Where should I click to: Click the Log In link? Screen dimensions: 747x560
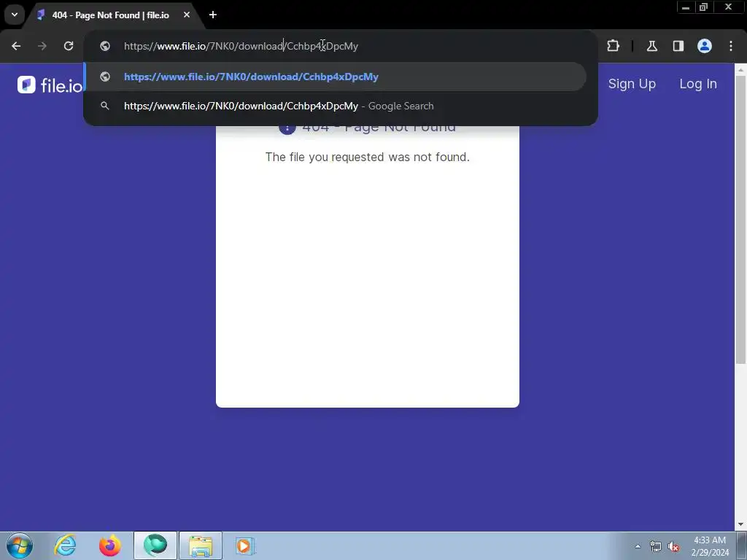pos(698,84)
